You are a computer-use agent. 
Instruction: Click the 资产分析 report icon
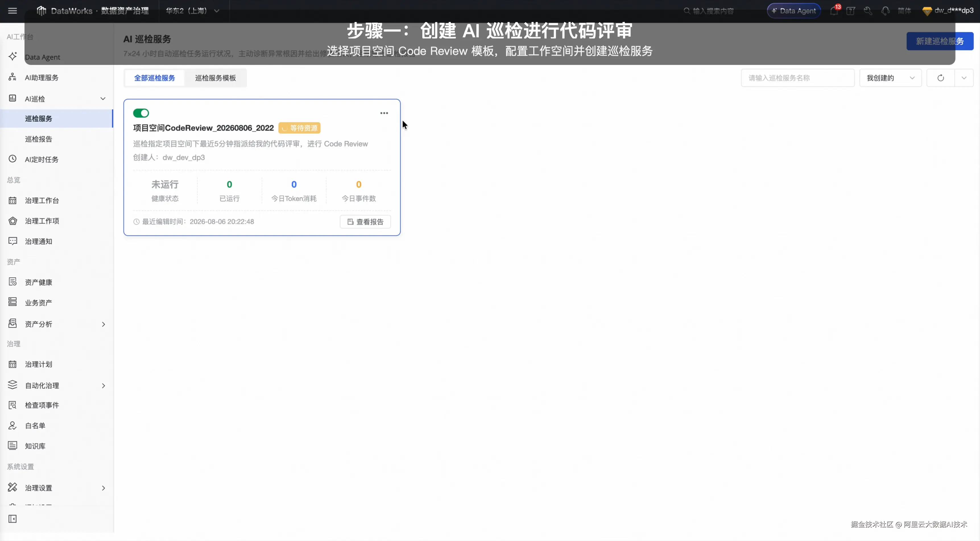pyautogui.click(x=13, y=324)
